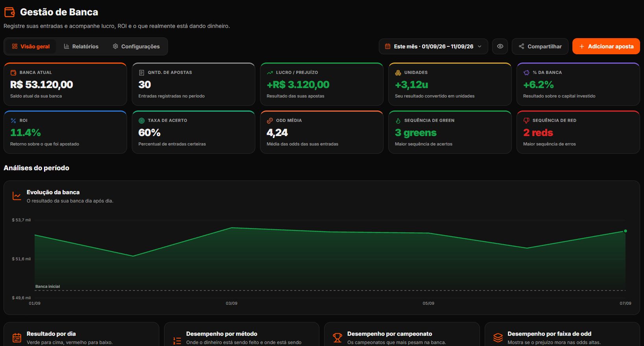
Task: Click the Compartilhar button
Action: click(540, 46)
